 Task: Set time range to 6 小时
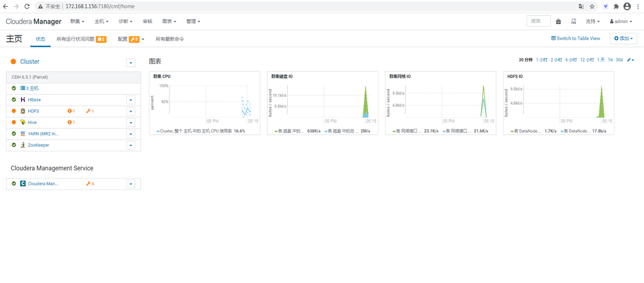[571, 60]
